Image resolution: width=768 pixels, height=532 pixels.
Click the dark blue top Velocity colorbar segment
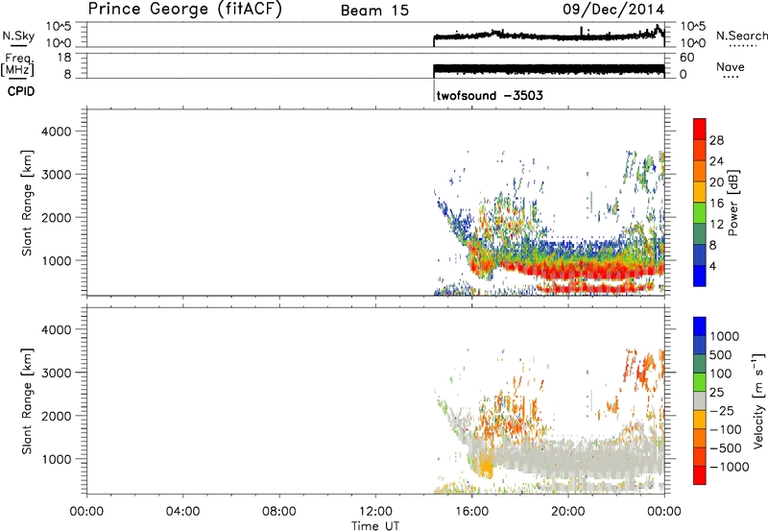(700, 326)
